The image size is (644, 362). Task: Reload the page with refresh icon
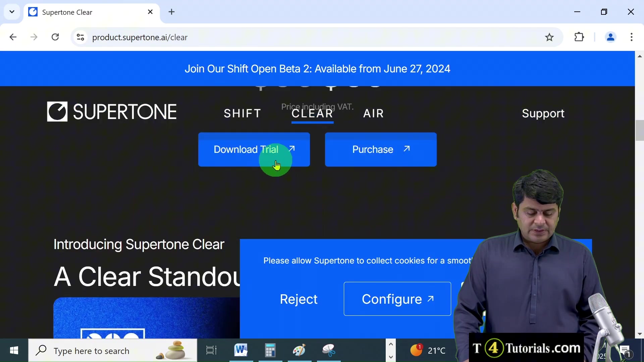(55, 37)
